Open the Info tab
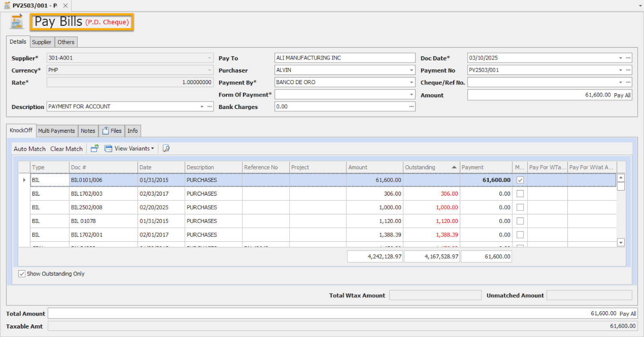 point(132,131)
